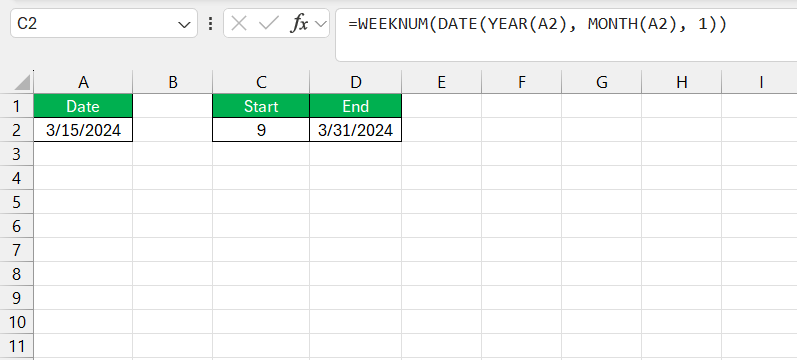Select column D header

pyautogui.click(x=356, y=82)
